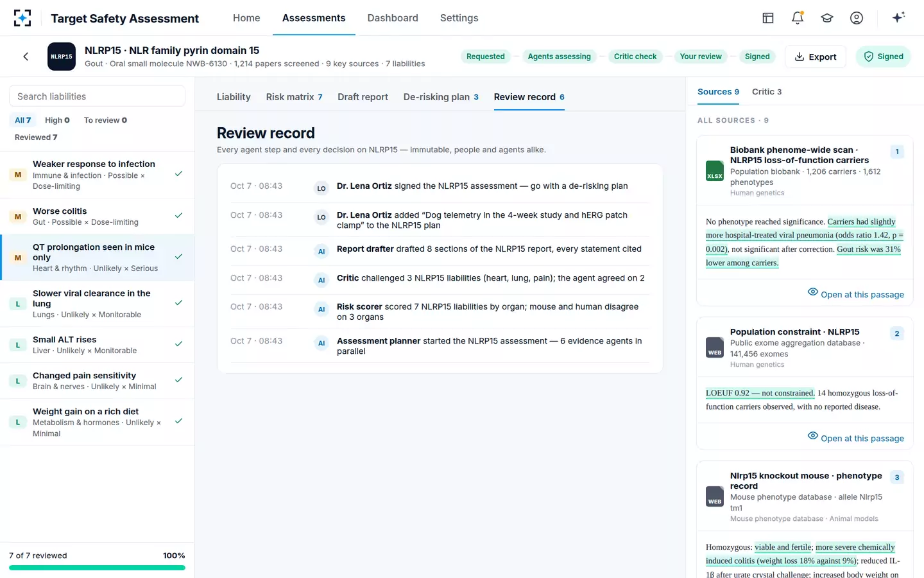This screenshot has height=578, width=924.
Task: Go to the Home menu
Action: 246,18
